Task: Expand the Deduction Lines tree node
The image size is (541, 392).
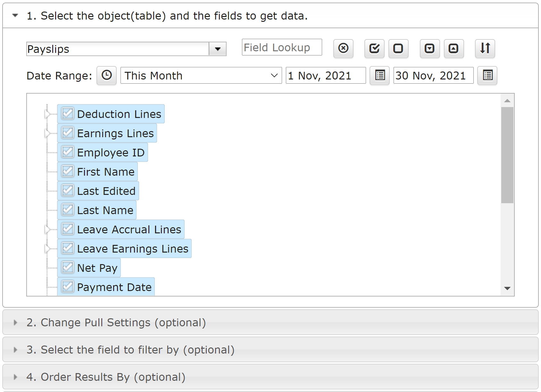Action: (47, 114)
